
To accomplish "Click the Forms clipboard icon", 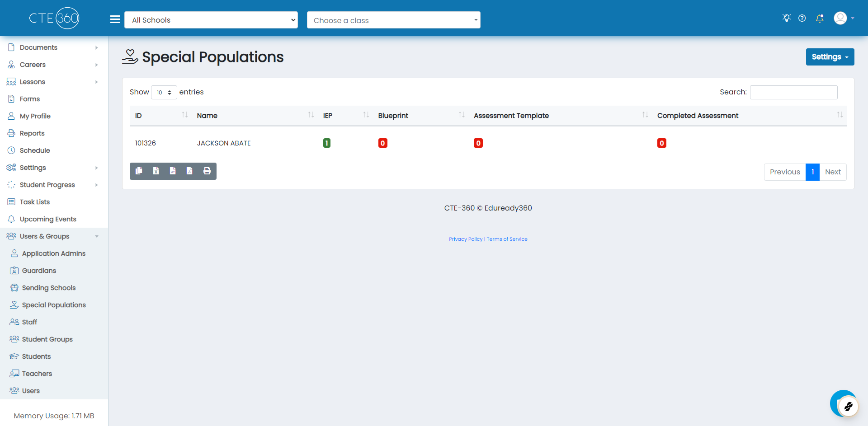I will click(11, 99).
